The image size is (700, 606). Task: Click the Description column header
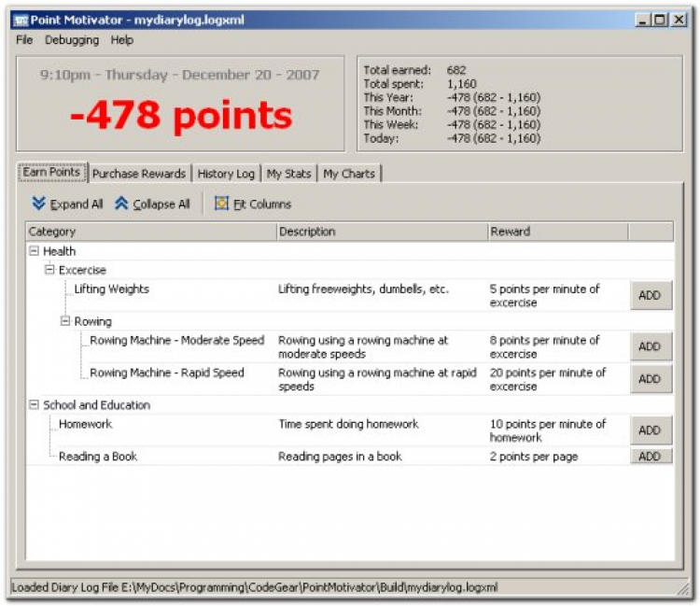pyautogui.click(x=382, y=232)
